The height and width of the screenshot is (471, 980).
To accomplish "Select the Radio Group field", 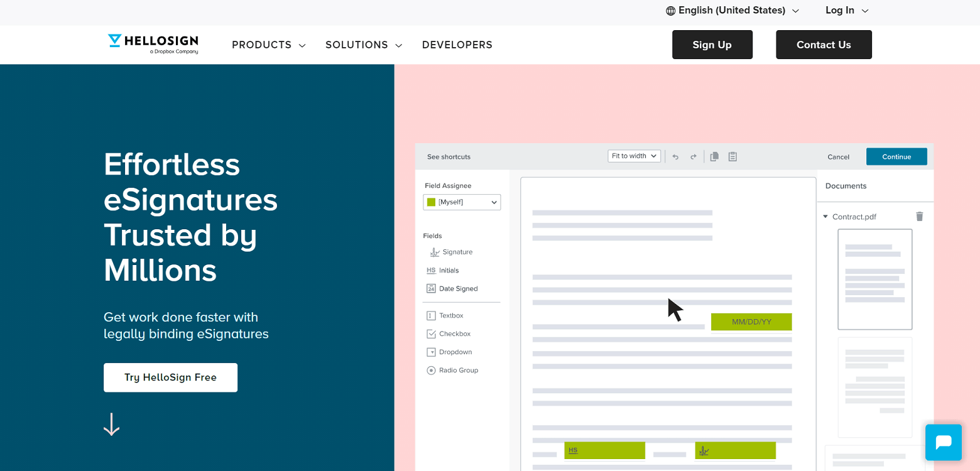I will (452, 371).
